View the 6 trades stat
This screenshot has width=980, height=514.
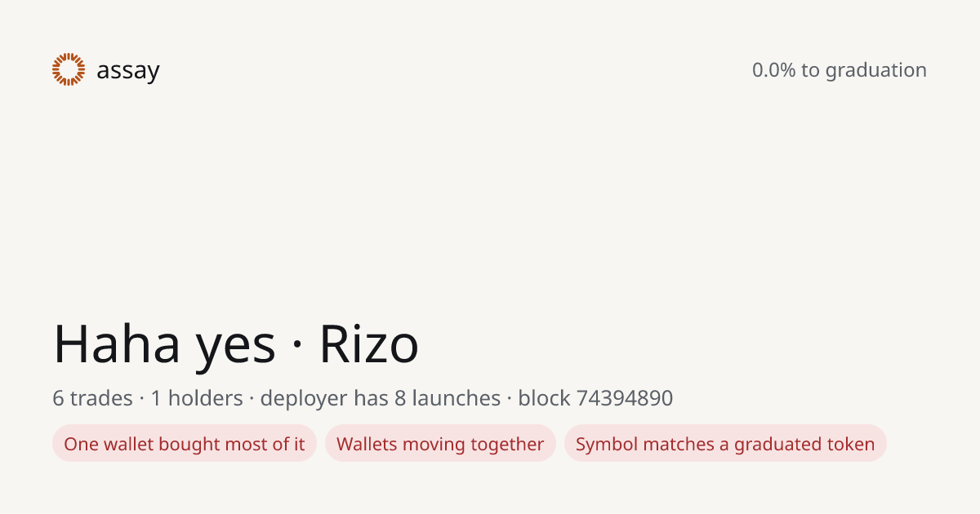(92, 398)
